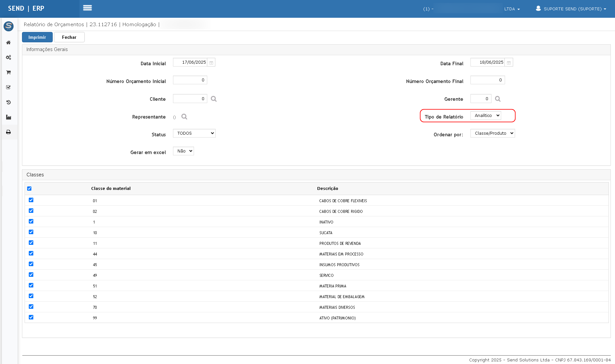Image resolution: width=615 pixels, height=364 pixels.
Task: Click the MATERIA PRIMA description cell
Action: click(333, 286)
